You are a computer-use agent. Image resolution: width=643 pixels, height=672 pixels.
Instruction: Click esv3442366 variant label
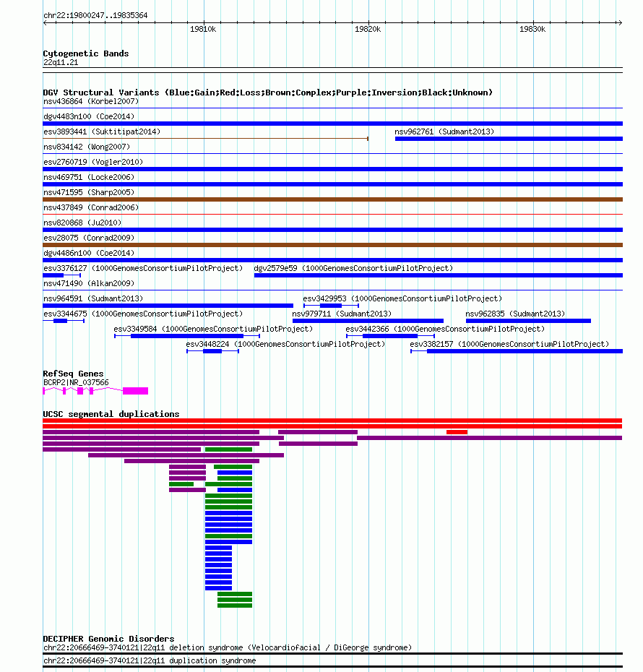coord(445,329)
